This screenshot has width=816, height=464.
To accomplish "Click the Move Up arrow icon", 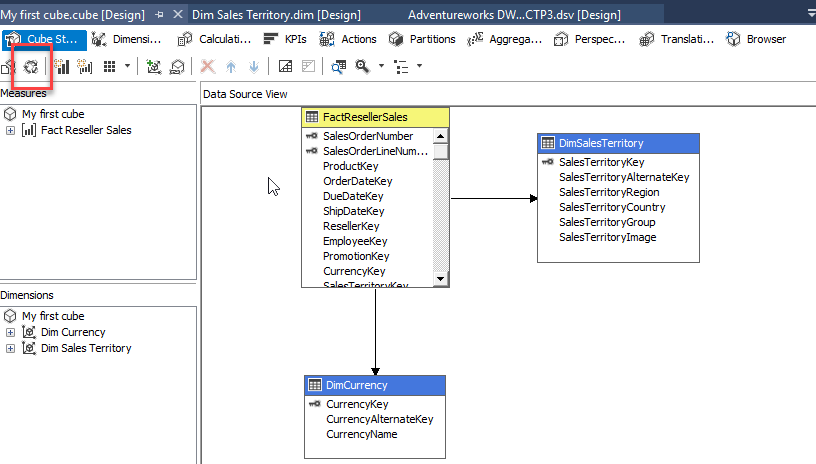I will [x=231, y=67].
